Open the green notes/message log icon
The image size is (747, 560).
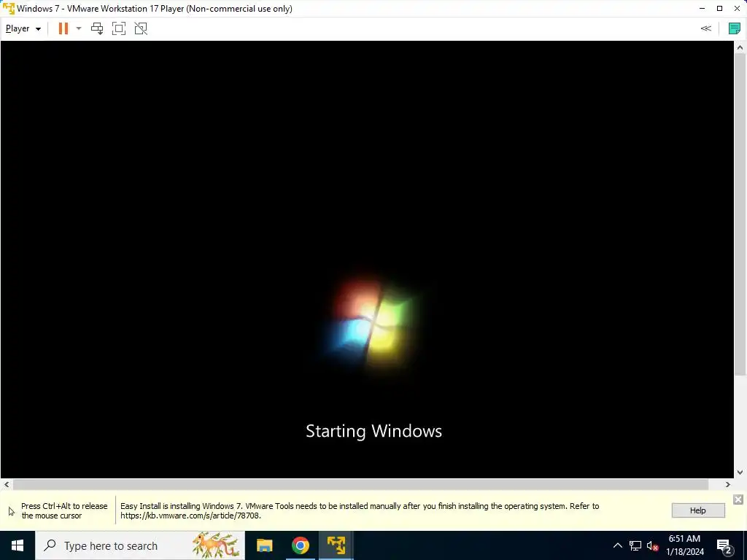734,28
